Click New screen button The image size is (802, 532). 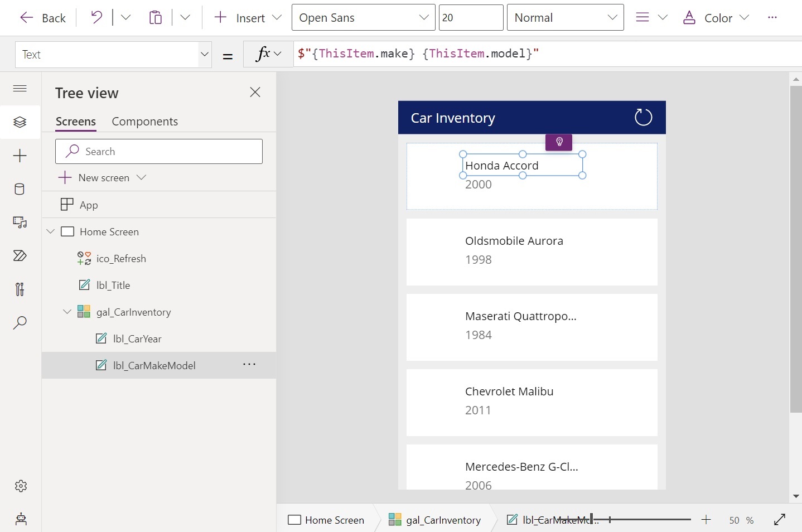click(103, 178)
